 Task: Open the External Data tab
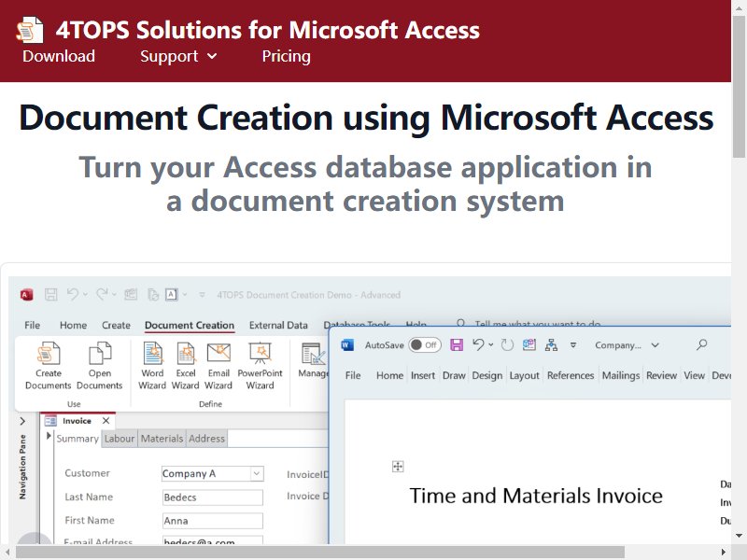(278, 325)
